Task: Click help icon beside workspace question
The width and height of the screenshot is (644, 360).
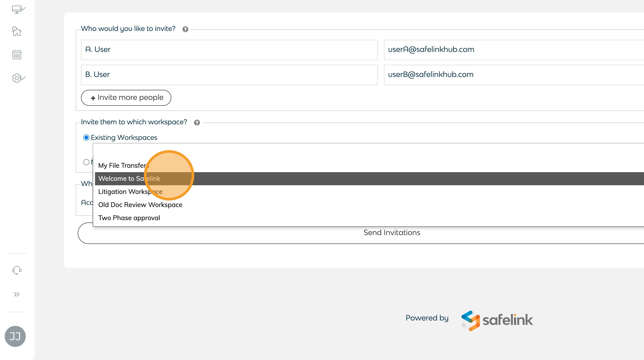Action: (197, 123)
